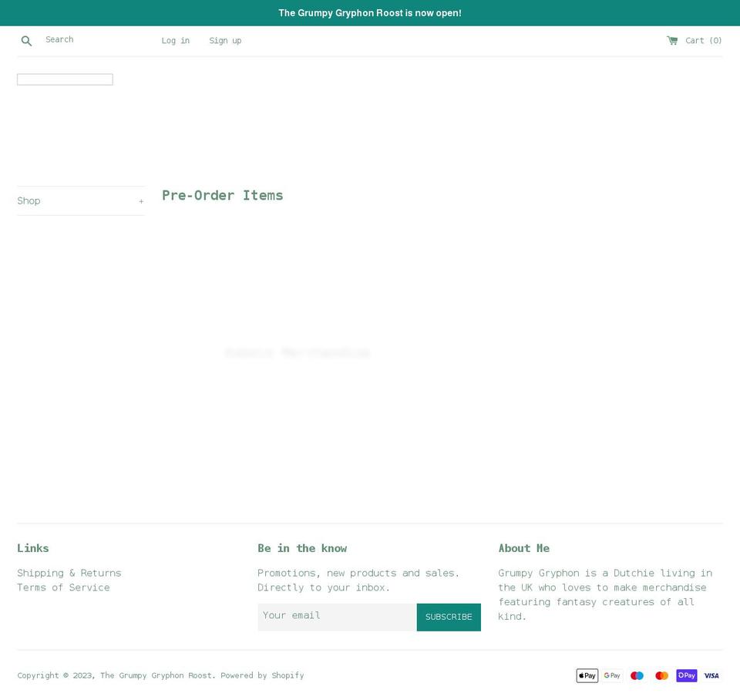This screenshot has height=700, width=740.
Task: Click the Apple Pay payment icon
Action: (x=587, y=675)
